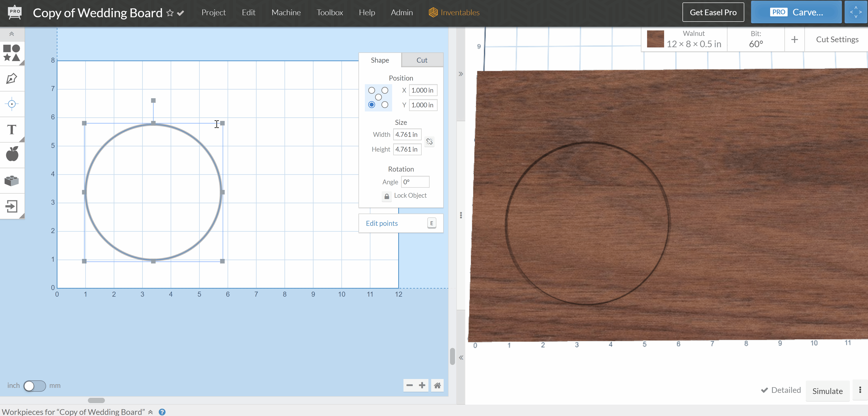868x416 pixels.
Task: Click the Walnut material swatch
Action: (655, 39)
